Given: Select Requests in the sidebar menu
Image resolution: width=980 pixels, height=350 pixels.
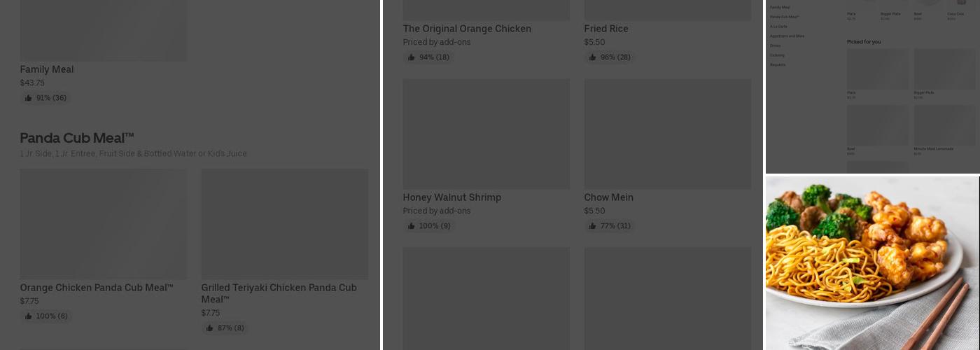Looking at the screenshot, I should pyautogui.click(x=778, y=65).
